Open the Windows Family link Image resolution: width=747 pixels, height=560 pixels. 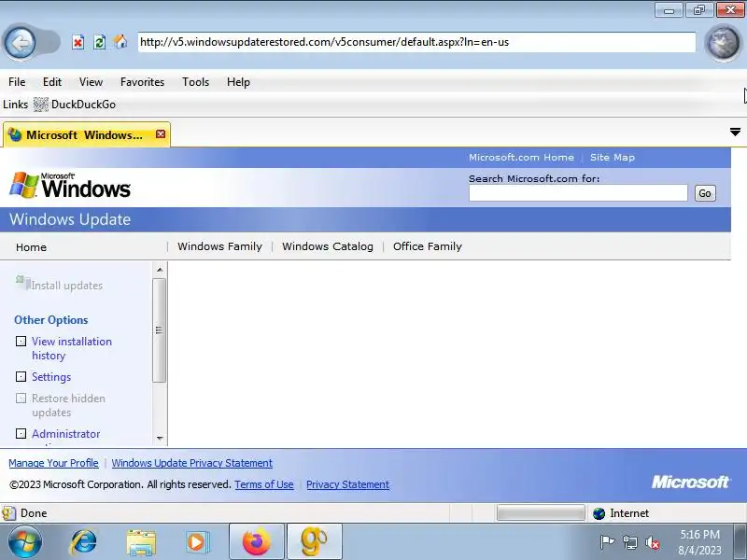coord(219,246)
